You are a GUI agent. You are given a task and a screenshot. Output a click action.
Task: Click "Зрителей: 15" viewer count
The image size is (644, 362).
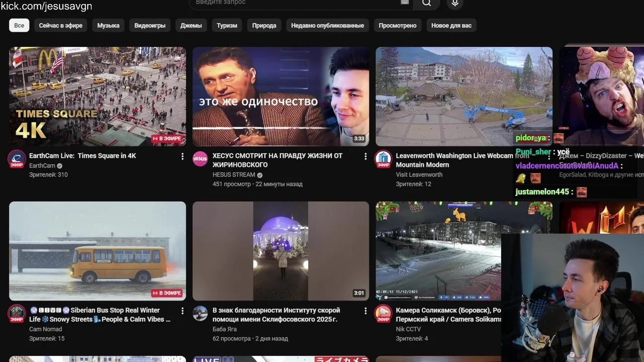click(x=47, y=338)
